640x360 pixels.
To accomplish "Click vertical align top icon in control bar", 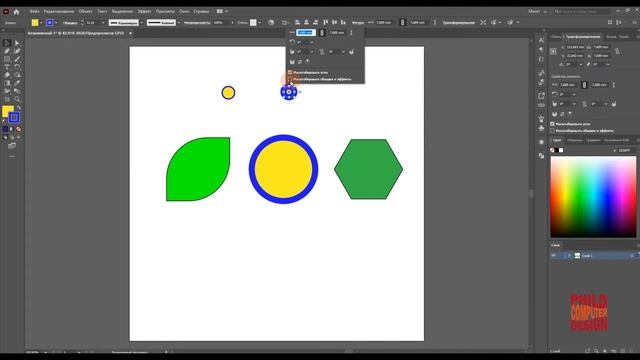I will click(x=326, y=22).
